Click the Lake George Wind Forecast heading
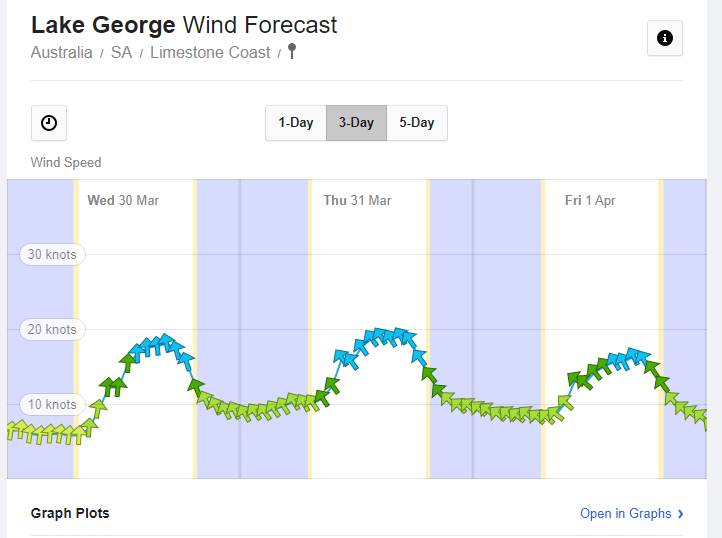Image resolution: width=722 pixels, height=538 pixels. pos(184,25)
